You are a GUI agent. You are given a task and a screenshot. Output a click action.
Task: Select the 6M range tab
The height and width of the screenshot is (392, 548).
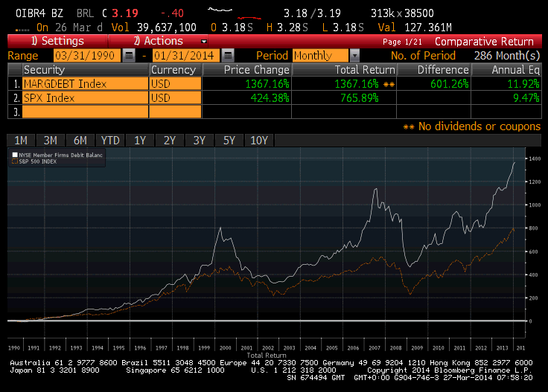point(80,141)
